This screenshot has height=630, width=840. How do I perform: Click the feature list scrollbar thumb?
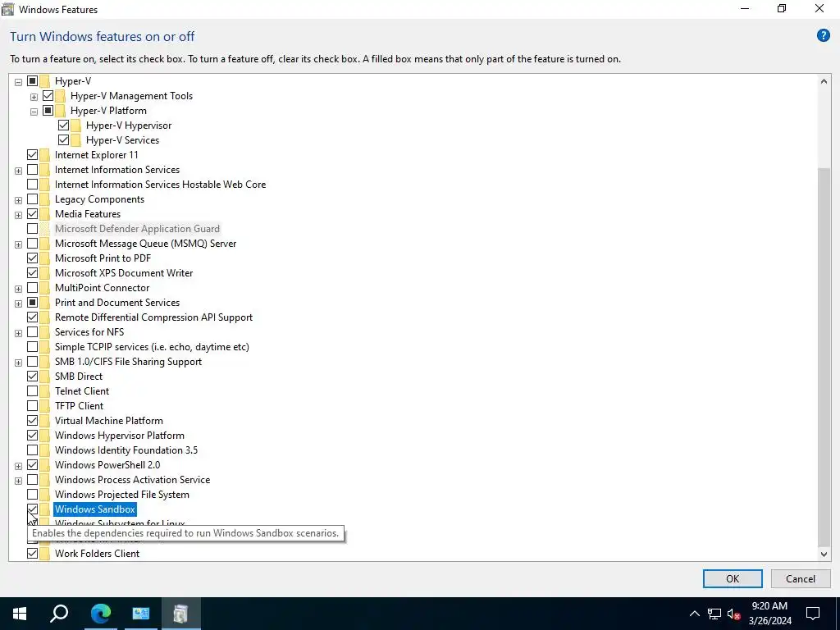(824, 356)
